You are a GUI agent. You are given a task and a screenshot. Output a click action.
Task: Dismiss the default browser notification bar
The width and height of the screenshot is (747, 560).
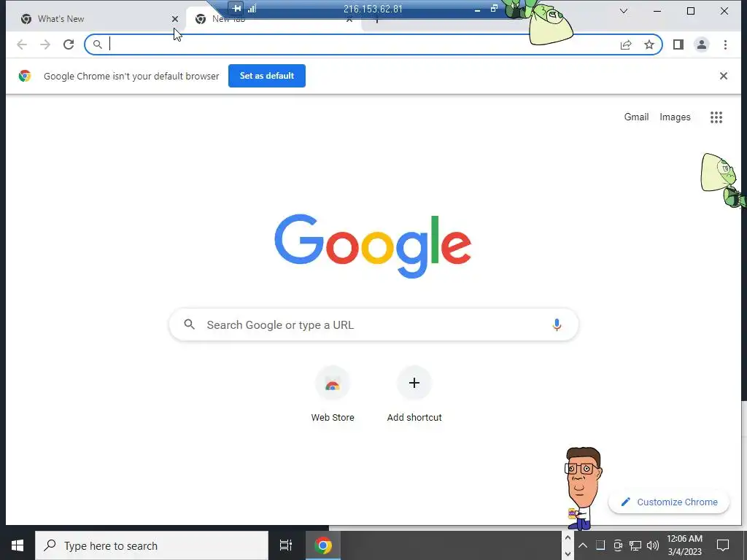[723, 76]
